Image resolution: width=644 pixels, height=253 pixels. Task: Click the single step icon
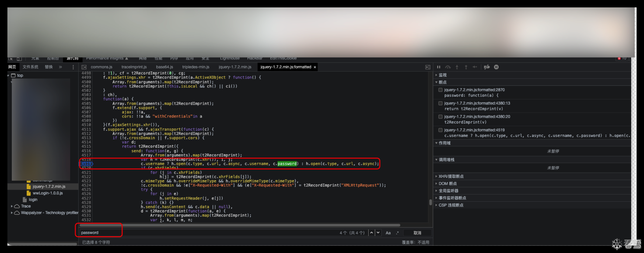(x=475, y=67)
